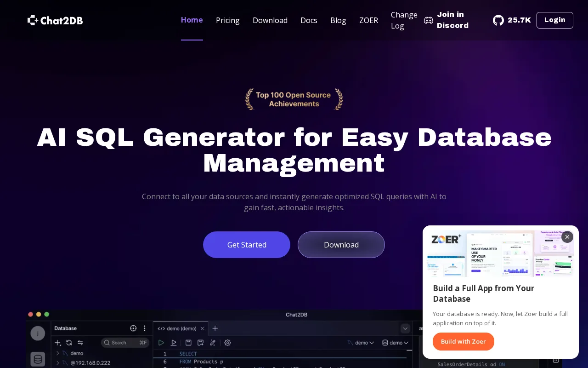The height and width of the screenshot is (368, 588).
Task: Click the hero Download button
Action: click(341, 245)
